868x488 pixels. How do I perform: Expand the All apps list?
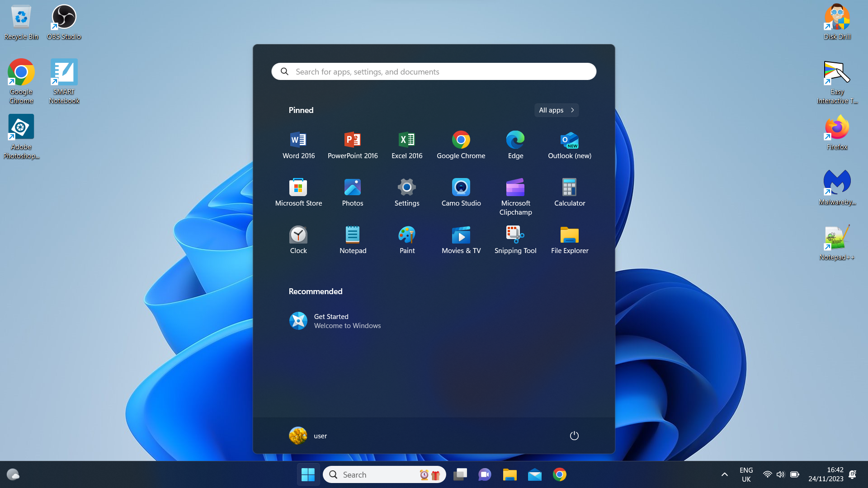pyautogui.click(x=557, y=110)
